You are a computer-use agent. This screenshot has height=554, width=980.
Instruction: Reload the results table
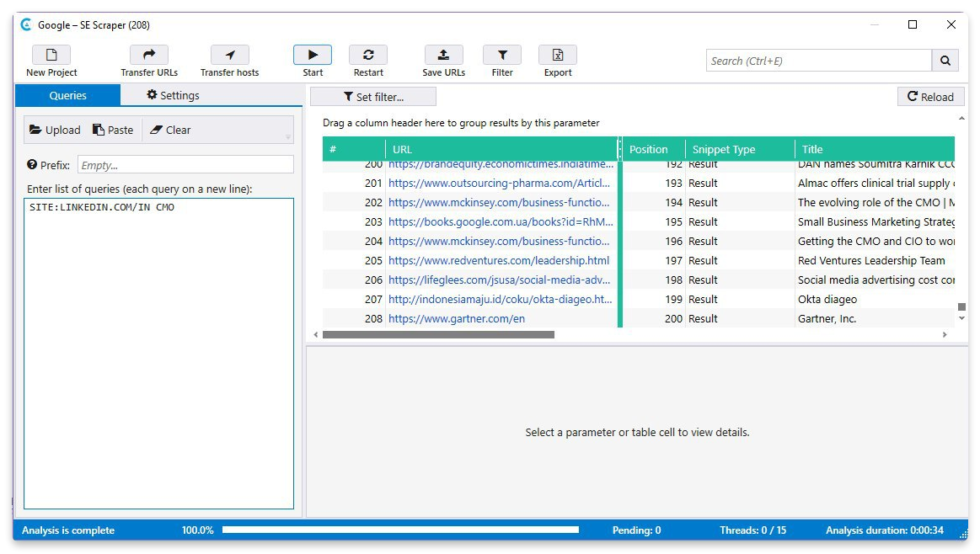pos(930,97)
